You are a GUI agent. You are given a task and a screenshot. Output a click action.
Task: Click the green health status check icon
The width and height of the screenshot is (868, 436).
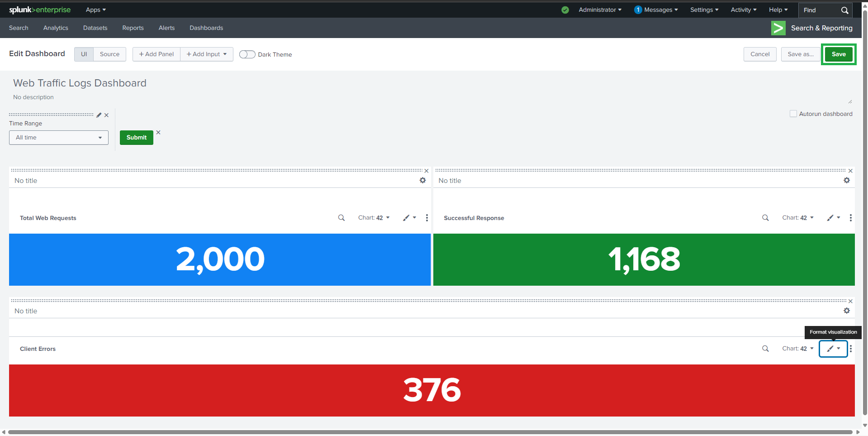[565, 10]
